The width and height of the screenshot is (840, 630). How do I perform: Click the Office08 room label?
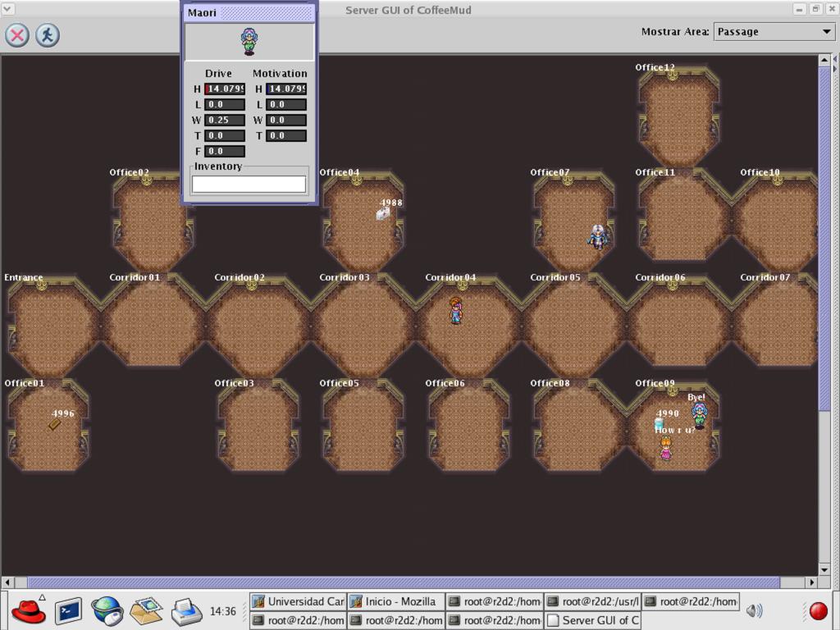550,384
